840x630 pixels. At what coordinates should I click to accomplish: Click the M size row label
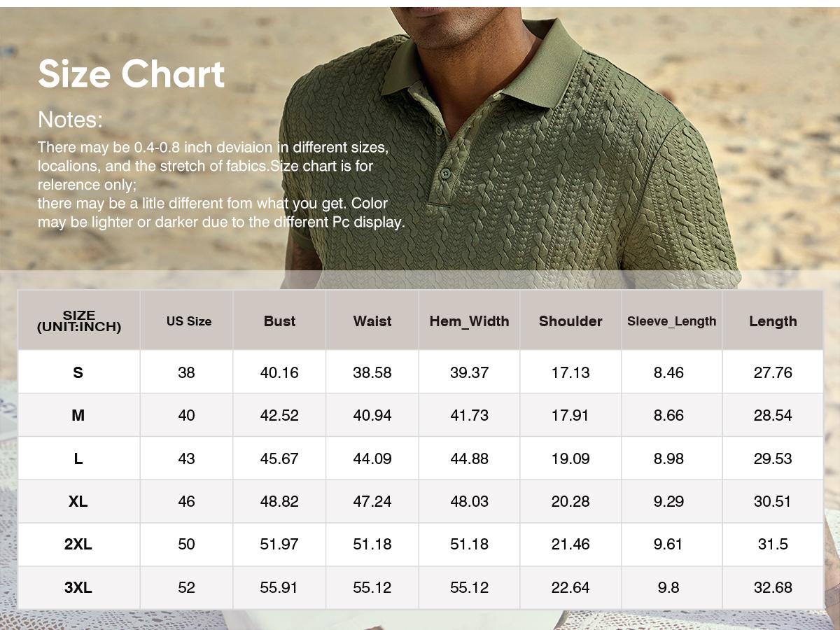(78, 414)
